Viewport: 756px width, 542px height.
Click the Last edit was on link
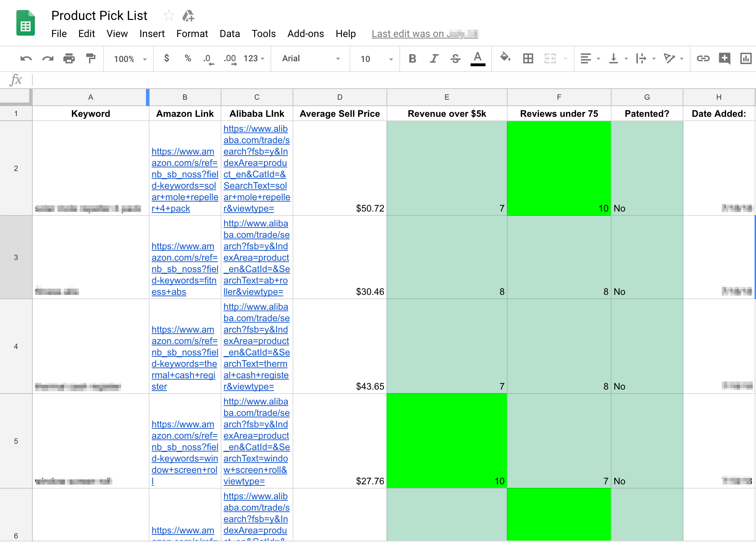(425, 34)
